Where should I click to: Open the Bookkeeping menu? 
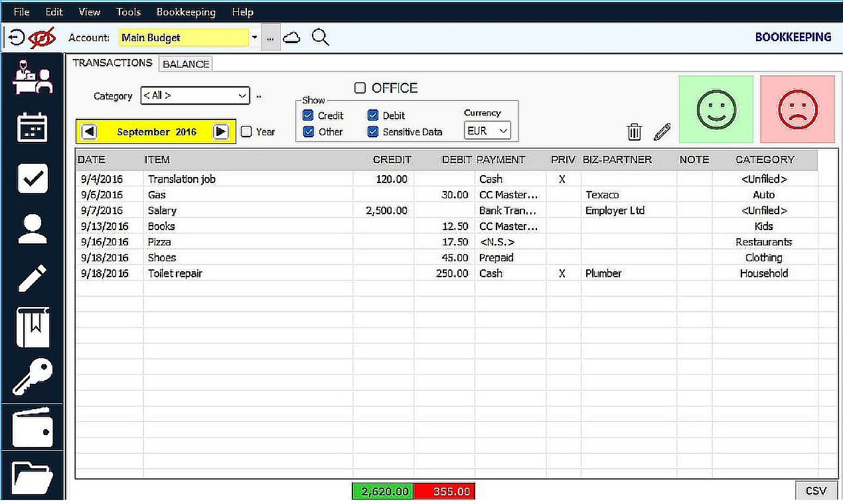pyautogui.click(x=186, y=11)
